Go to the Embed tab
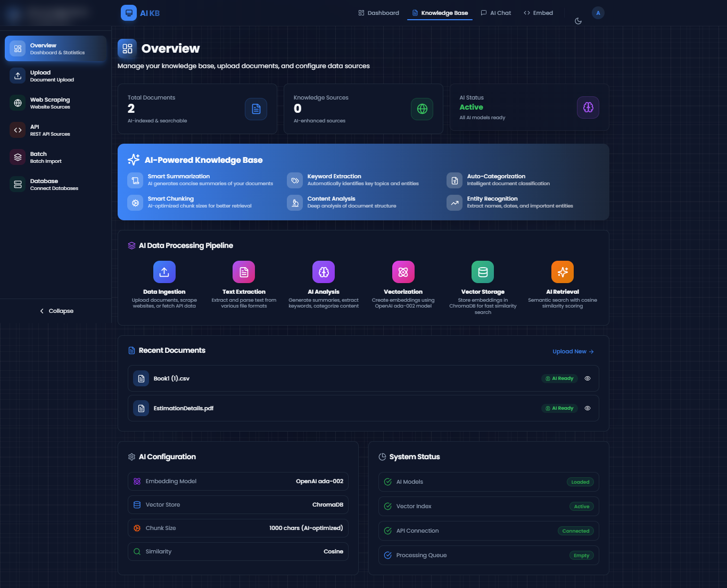Image resolution: width=727 pixels, height=588 pixels. (538, 13)
